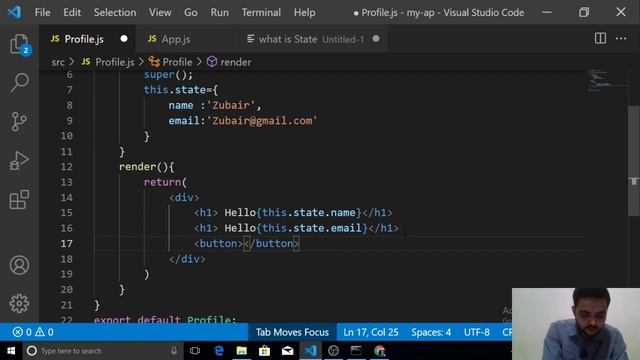Launch Microsoft Edge from taskbar

[219, 351]
